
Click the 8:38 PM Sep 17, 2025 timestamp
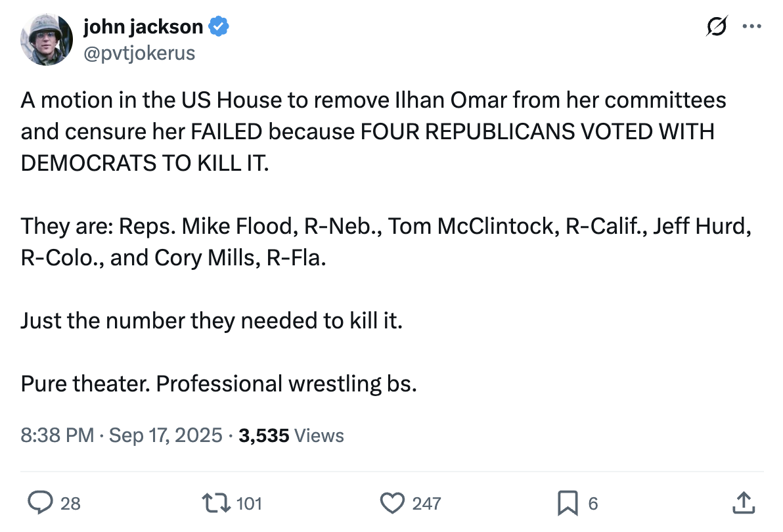(x=122, y=435)
